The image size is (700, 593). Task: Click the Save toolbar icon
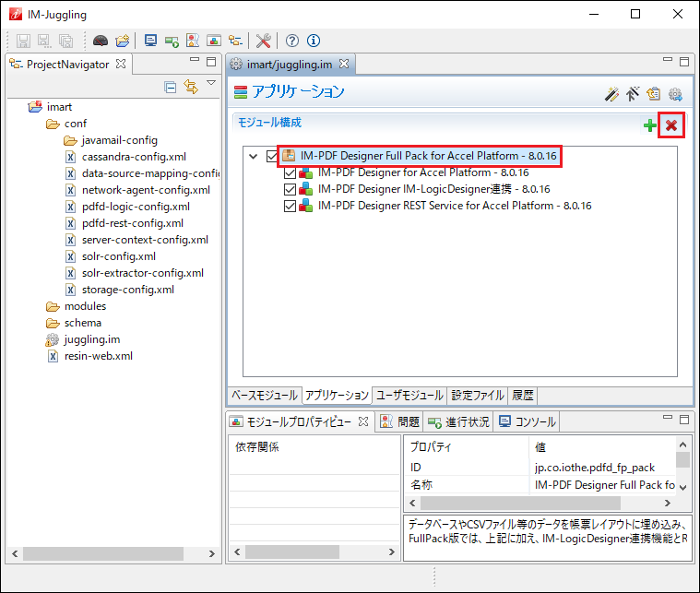click(x=23, y=41)
